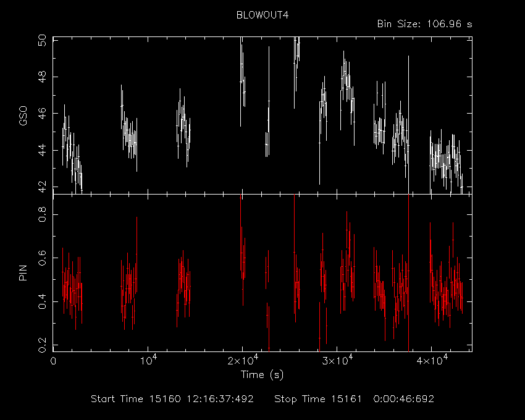Click the Start Time 15160 12:16:37:492 text
The image size is (525, 420).
[x=172, y=399]
